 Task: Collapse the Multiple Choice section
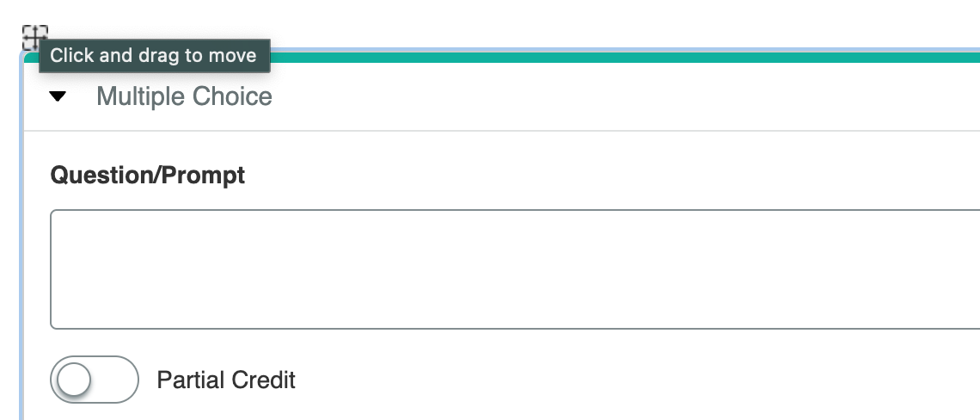tap(58, 96)
